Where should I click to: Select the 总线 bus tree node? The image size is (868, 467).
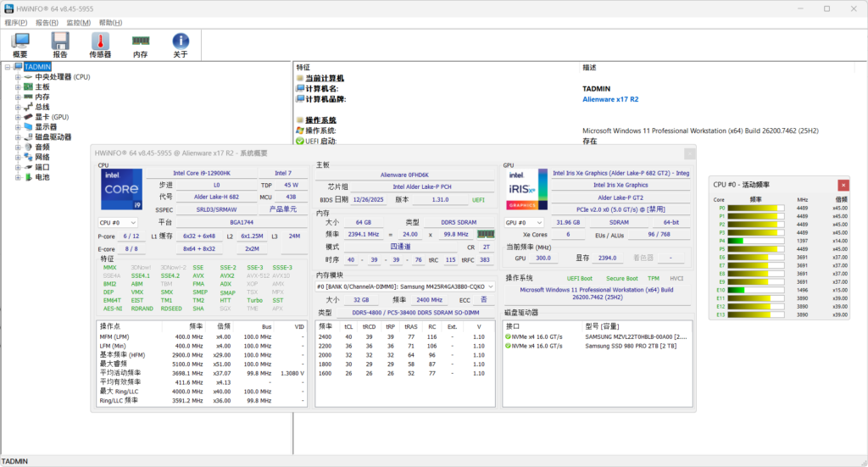(x=42, y=107)
